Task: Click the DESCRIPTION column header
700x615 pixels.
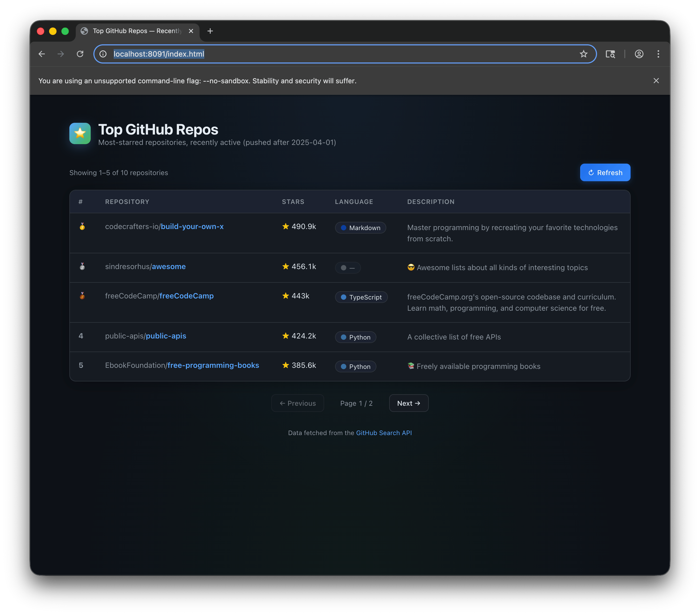Action: (x=431, y=202)
